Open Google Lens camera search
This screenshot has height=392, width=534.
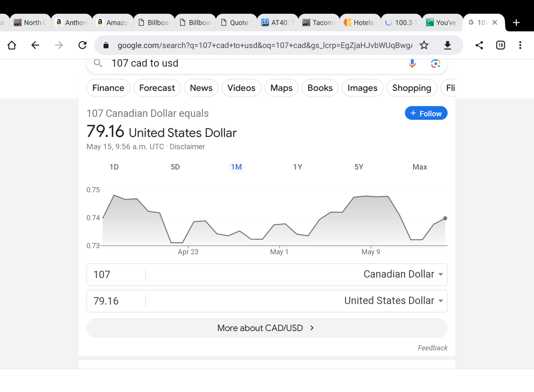click(435, 63)
